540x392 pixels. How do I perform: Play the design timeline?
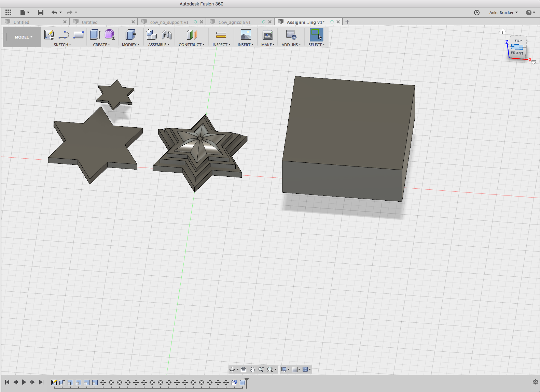point(24,382)
